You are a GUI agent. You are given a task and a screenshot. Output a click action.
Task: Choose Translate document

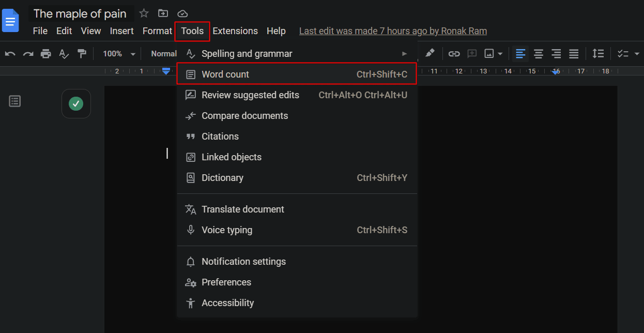pos(297,209)
